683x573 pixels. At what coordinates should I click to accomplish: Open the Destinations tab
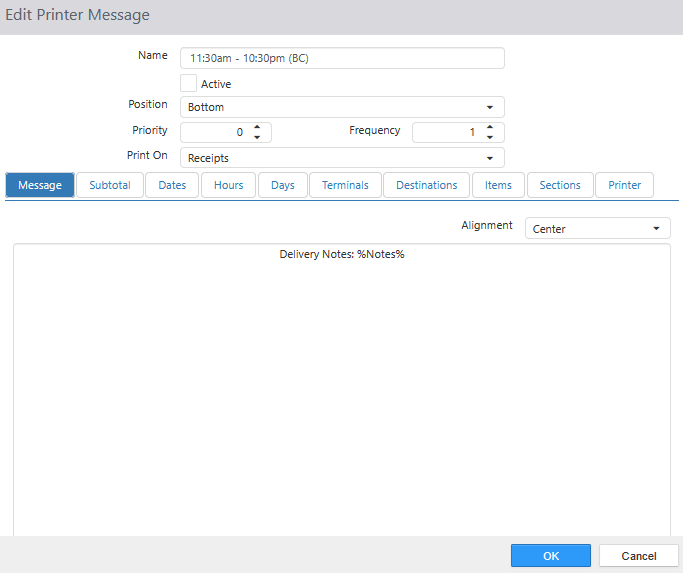(x=426, y=185)
